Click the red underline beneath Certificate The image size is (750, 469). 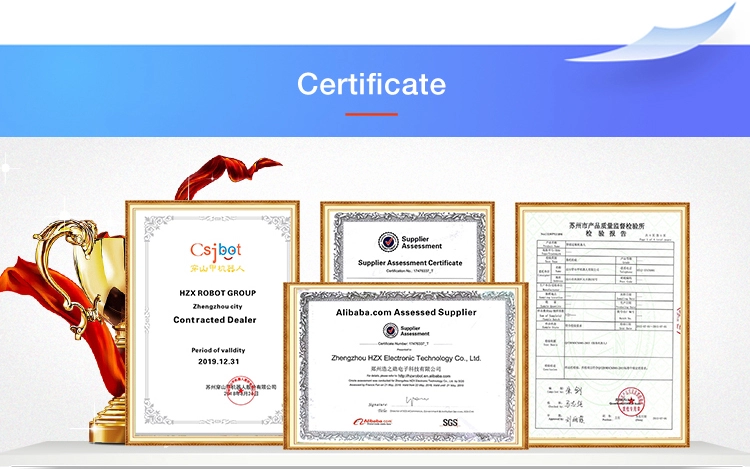click(371, 114)
